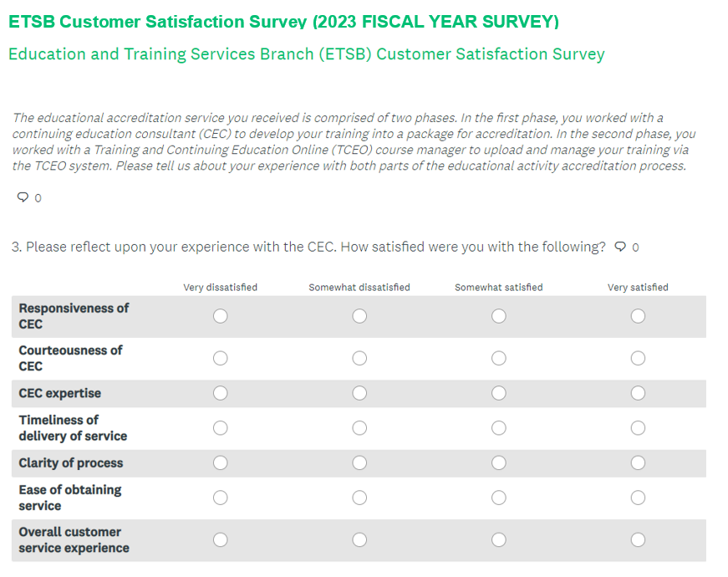Select Somewhat dissatisfied for Clarity of process

tap(359, 463)
